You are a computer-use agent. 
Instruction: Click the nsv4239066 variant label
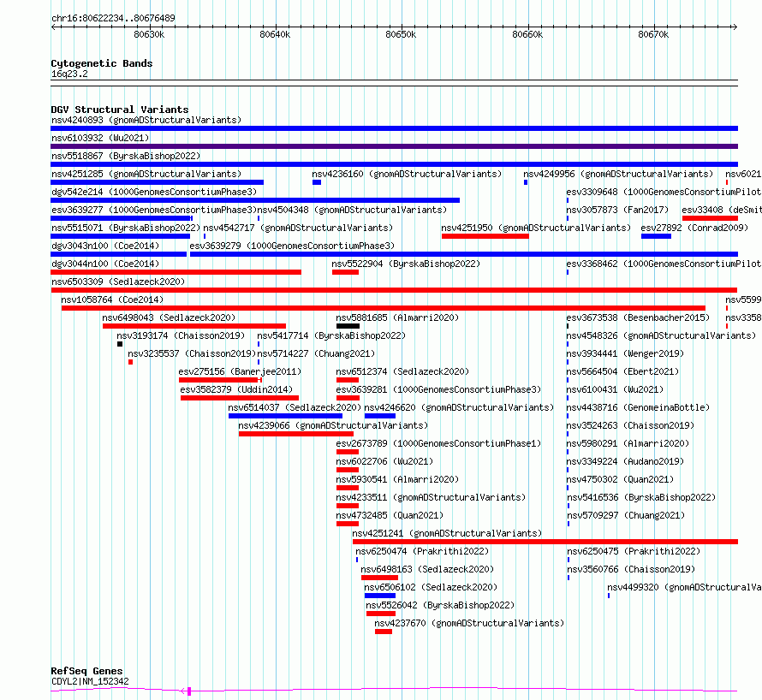333,425
